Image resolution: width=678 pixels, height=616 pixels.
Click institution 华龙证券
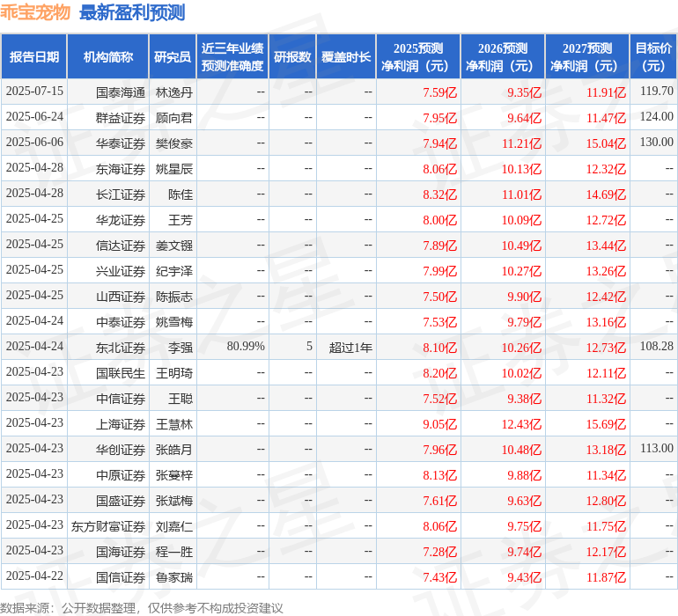pyautogui.click(x=121, y=220)
